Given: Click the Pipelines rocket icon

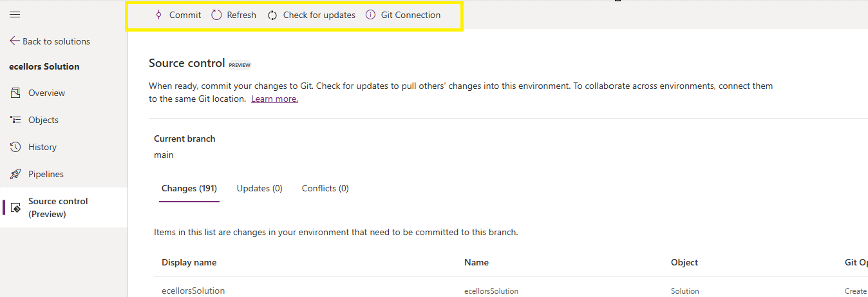Looking at the screenshot, I should tap(16, 174).
